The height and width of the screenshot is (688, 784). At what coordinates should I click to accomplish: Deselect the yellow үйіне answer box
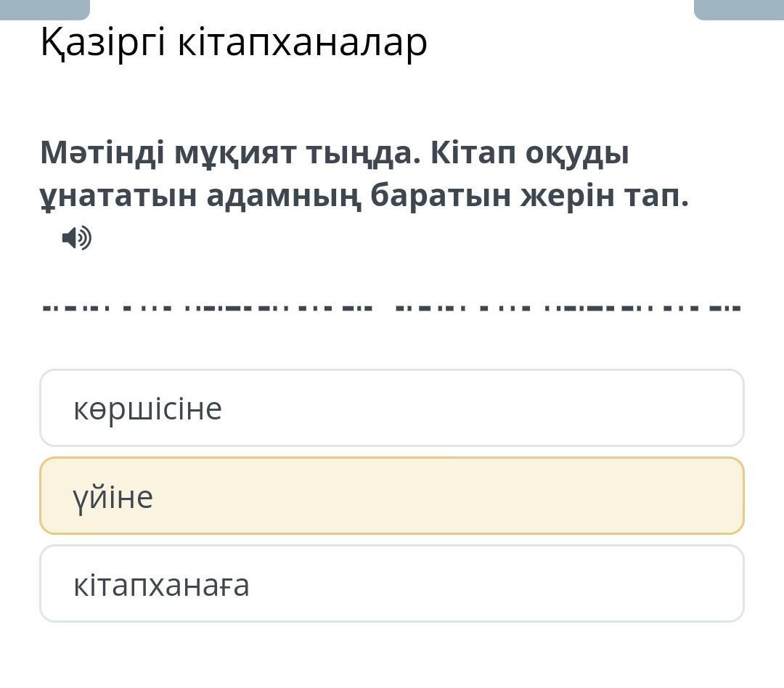[x=392, y=496]
